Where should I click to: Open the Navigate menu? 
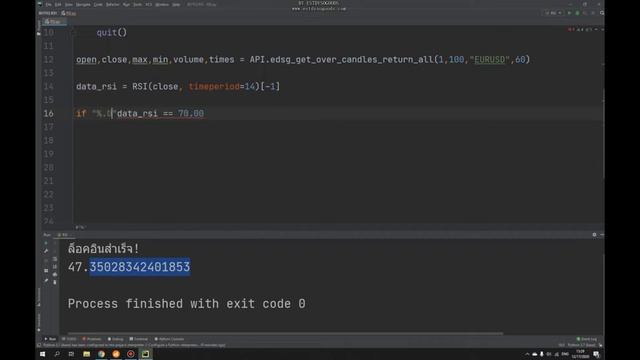(x=83, y=4)
